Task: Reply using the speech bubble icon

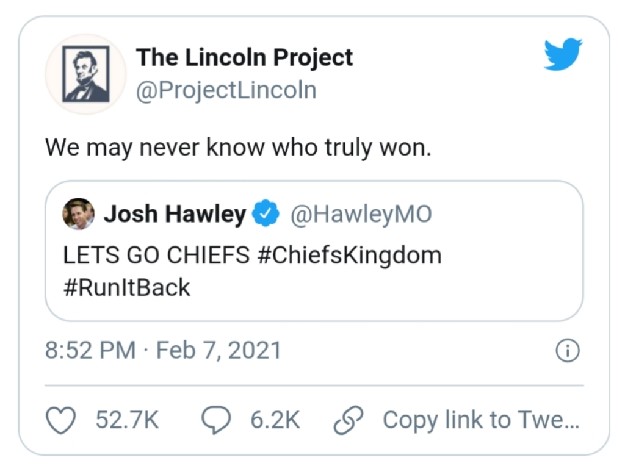Action: tap(215, 420)
